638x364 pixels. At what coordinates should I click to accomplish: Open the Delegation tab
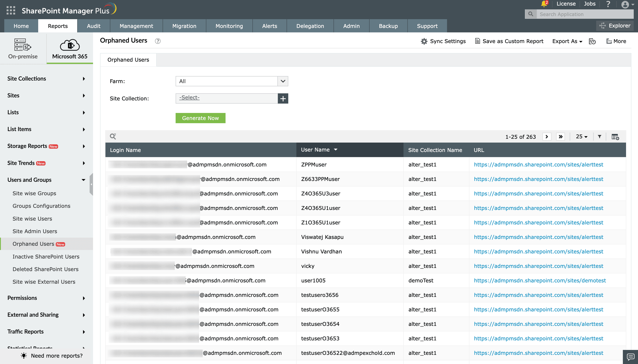(310, 26)
